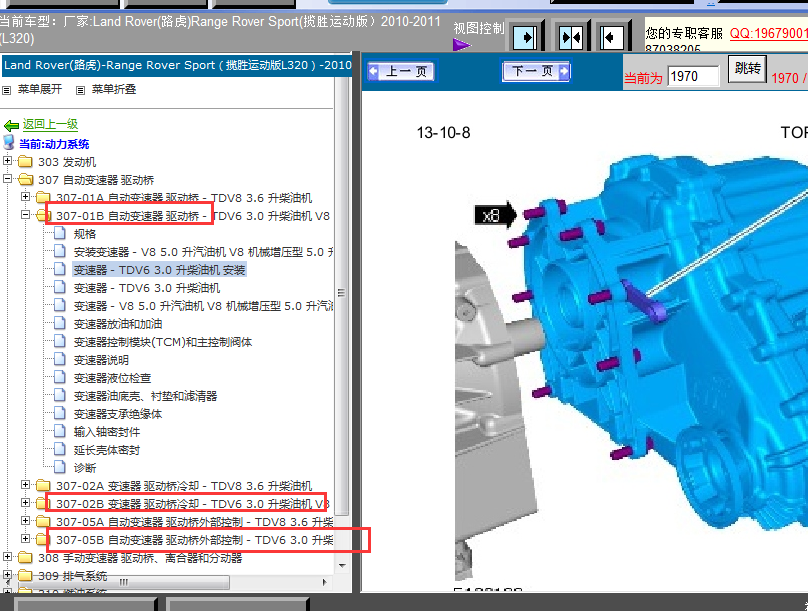The width and height of the screenshot is (808, 611).
Task: Click the green back arrow icon
Action: [11, 125]
